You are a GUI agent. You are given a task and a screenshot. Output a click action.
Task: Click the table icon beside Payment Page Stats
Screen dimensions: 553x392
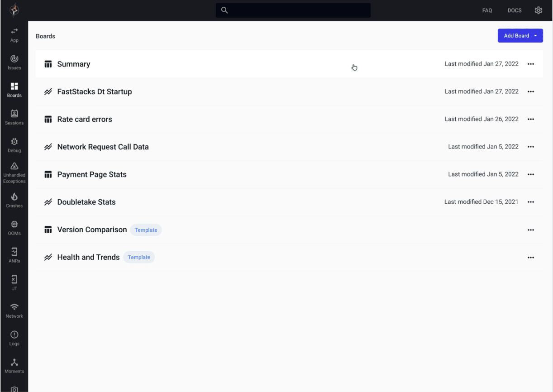coord(48,175)
